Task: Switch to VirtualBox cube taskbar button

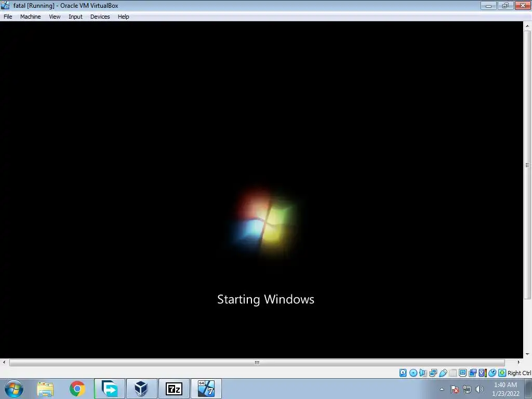Action: [141, 389]
